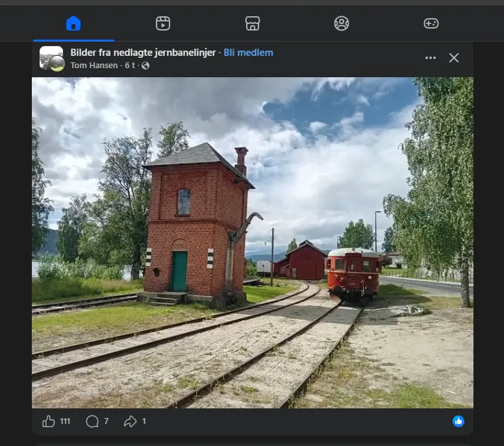
Task: Open the railway water tower photo
Action: point(252,243)
